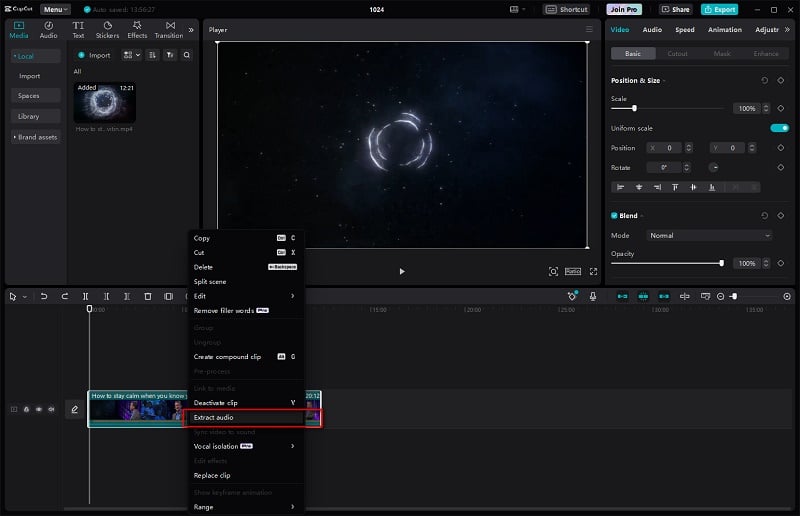Screen dimensions: 800x516
Task: Click the Split clip tool icon
Action: (86, 297)
